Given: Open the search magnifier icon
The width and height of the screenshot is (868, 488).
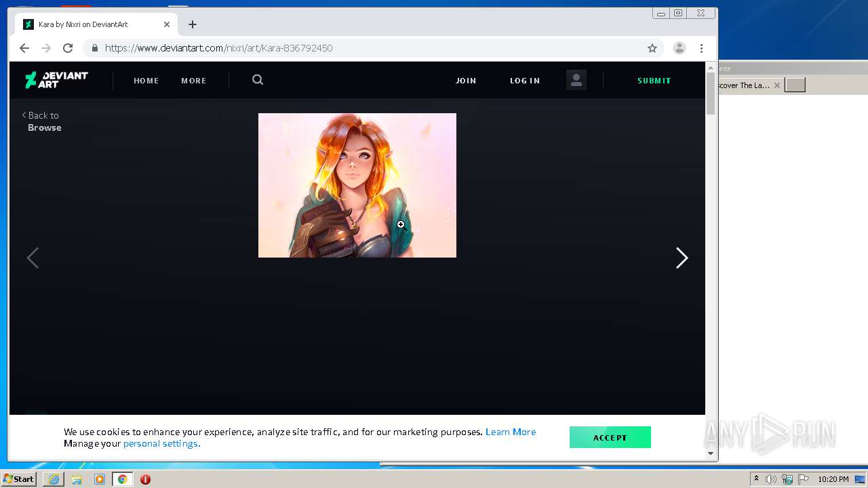Looking at the screenshot, I should (258, 80).
